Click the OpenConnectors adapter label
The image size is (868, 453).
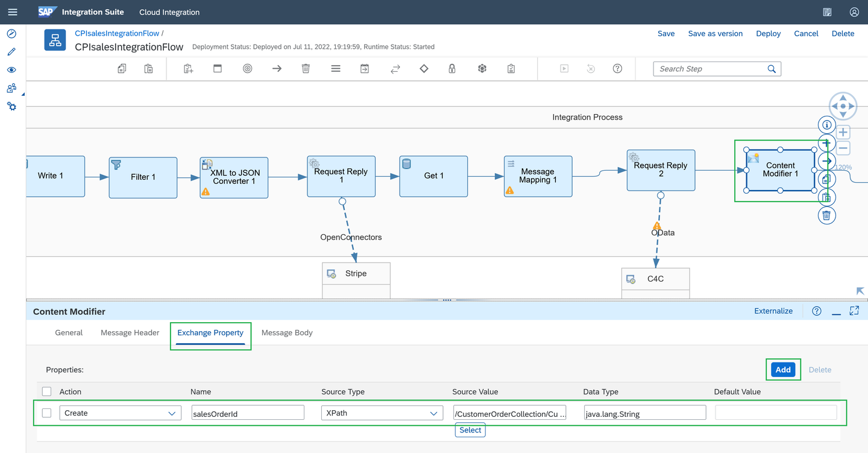coord(351,238)
